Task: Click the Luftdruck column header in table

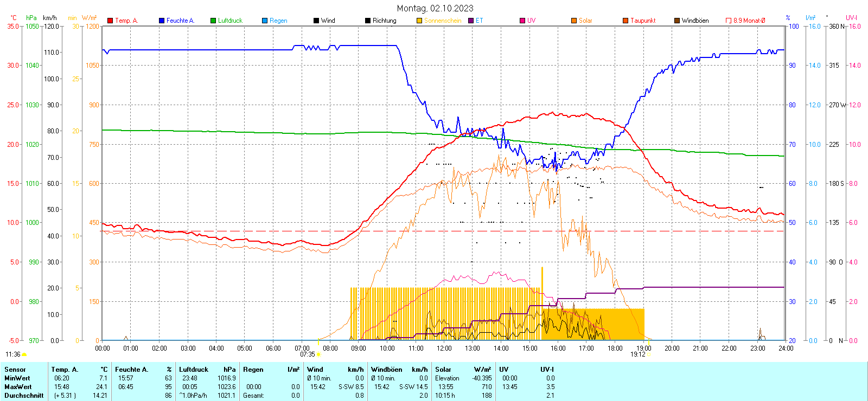Action: coord(194,370)
